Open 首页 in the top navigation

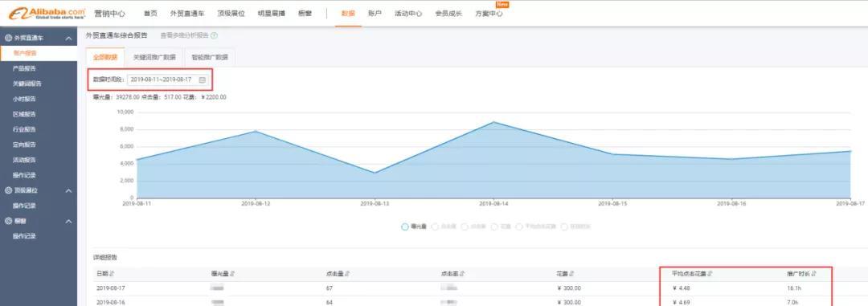pyautogui.click(x=150, y=14)
